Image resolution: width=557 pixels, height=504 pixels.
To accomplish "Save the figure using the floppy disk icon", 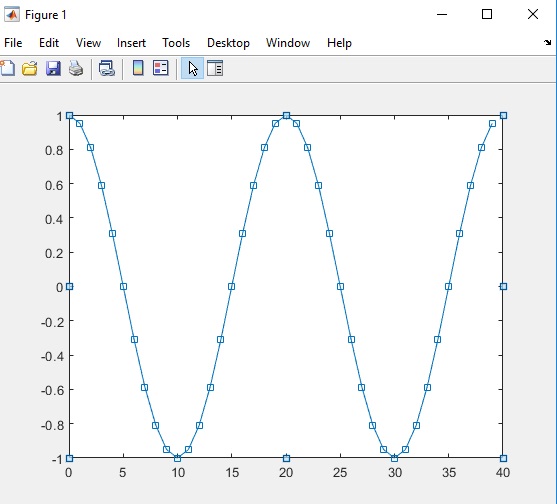I will tap(53, 68).
